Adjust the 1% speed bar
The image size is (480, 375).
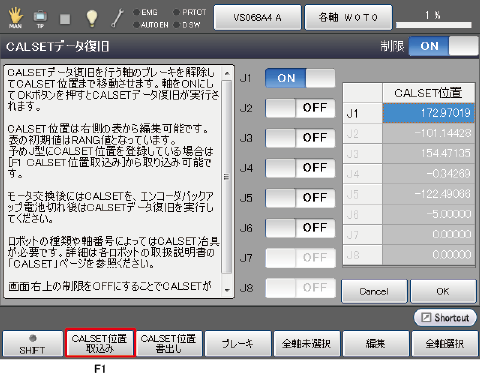tap(434, 25)
